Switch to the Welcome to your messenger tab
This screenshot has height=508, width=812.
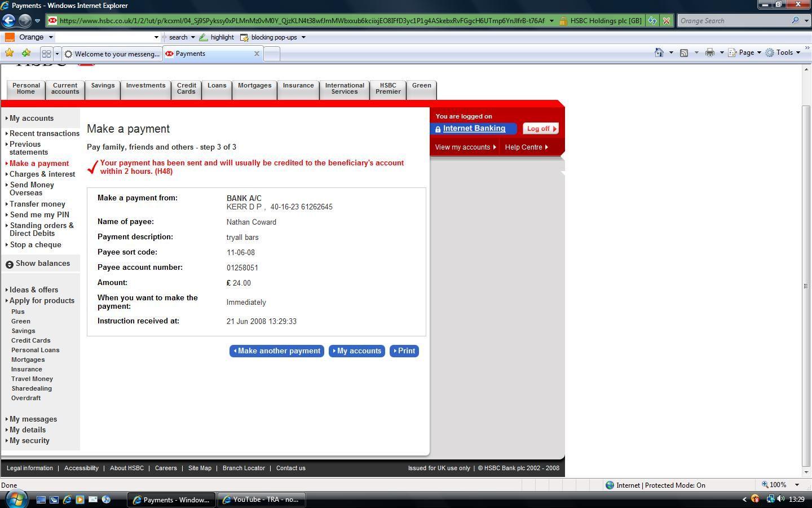pyautogui.click(x=112, y=54)
